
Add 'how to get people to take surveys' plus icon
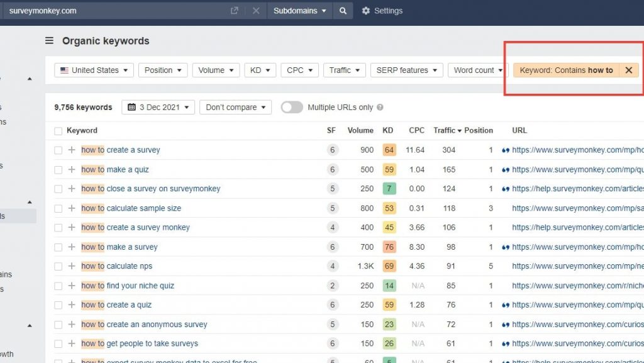(x=72, y=343)
